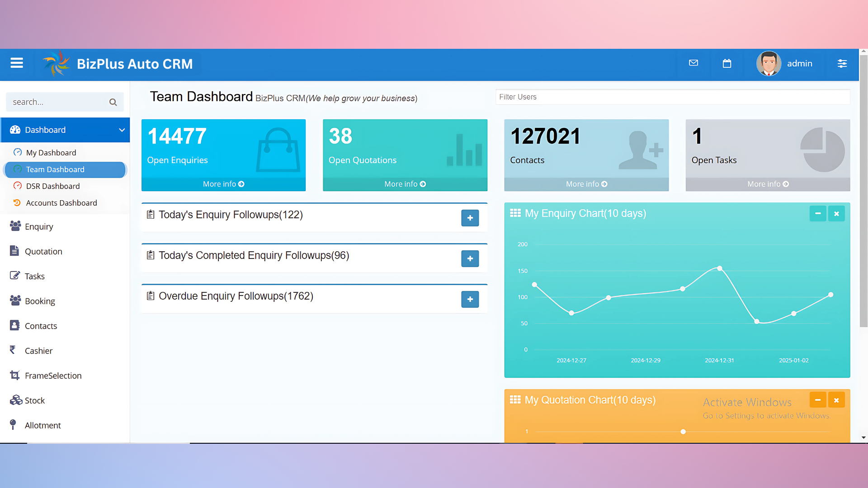868x488 pixels.
Task: Select Team Dashboard in sidebar
Action: coord(64,169)
